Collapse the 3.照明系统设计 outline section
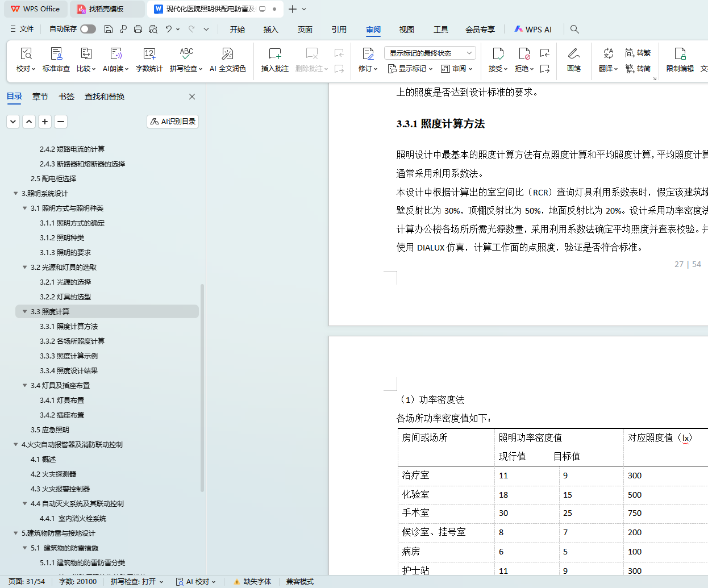 (x=16, y=193)
